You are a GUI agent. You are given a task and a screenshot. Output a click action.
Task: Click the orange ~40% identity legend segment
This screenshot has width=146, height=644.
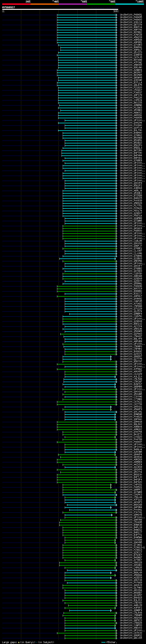point(45,4)
